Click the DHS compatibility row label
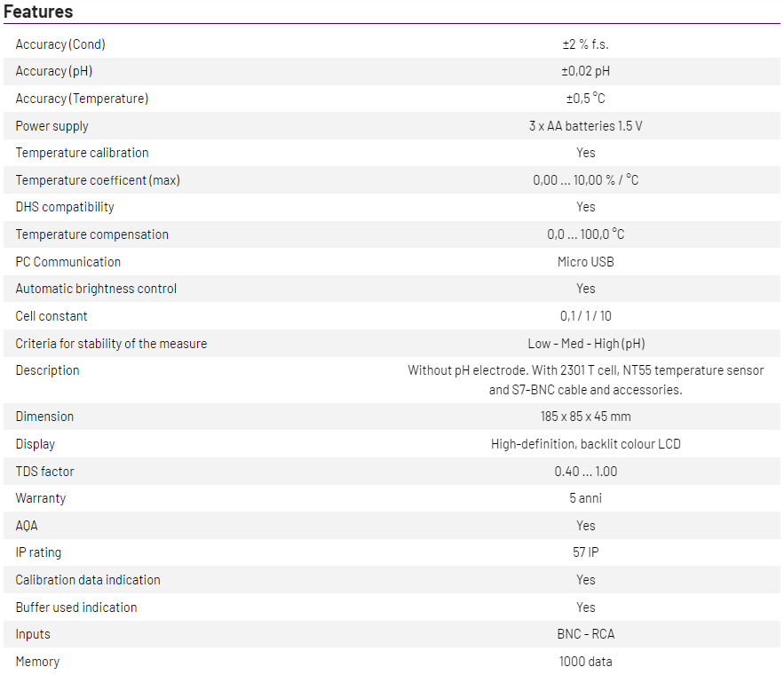The image size is (784, 675). click(65, 207)
